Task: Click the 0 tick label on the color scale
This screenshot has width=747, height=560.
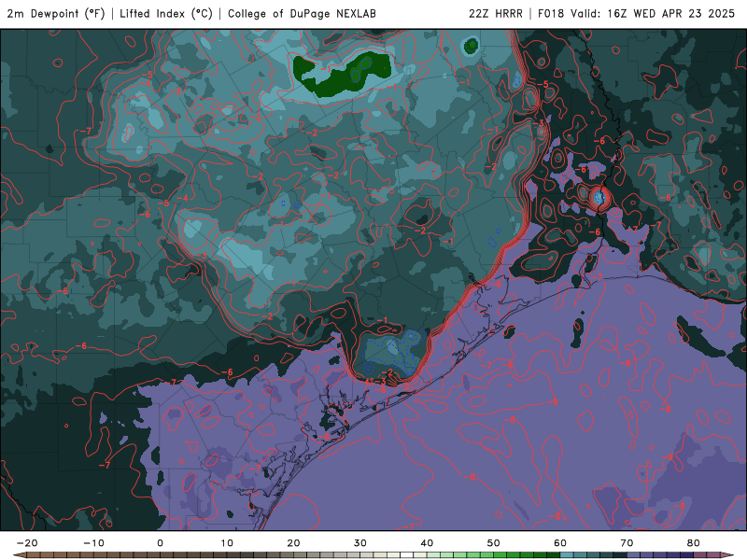Action: click(x=160, y=543)
